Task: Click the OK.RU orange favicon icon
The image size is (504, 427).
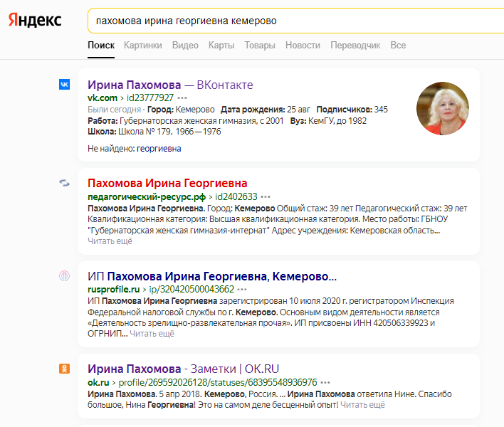Action: (x=64, y=369)
